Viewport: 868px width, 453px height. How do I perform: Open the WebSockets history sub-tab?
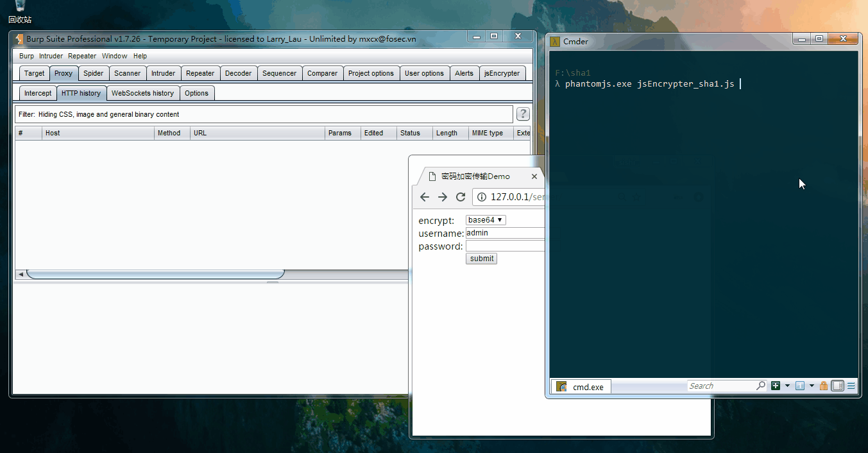[142, 93]
